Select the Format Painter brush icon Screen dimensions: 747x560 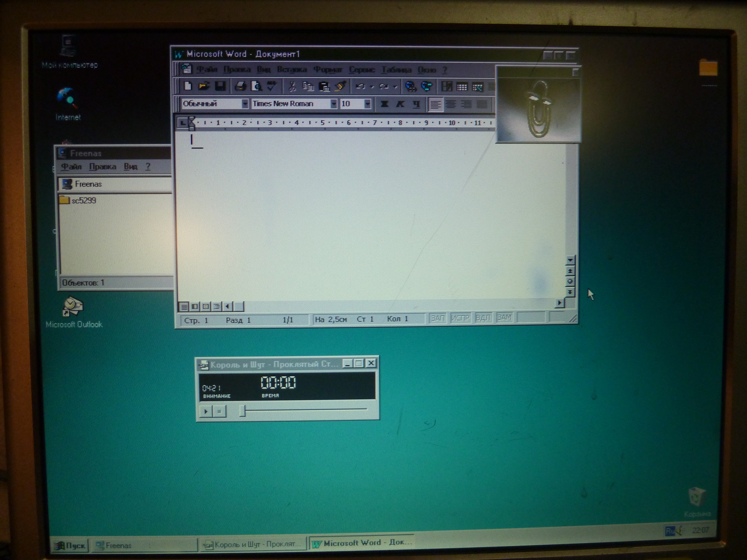(340, 86)
